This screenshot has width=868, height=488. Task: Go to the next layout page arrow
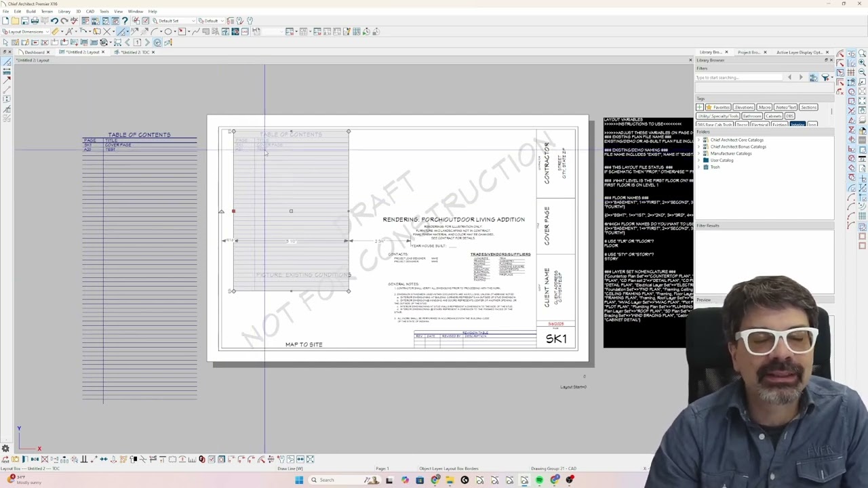pyautogui.click(x=147, y=42)
